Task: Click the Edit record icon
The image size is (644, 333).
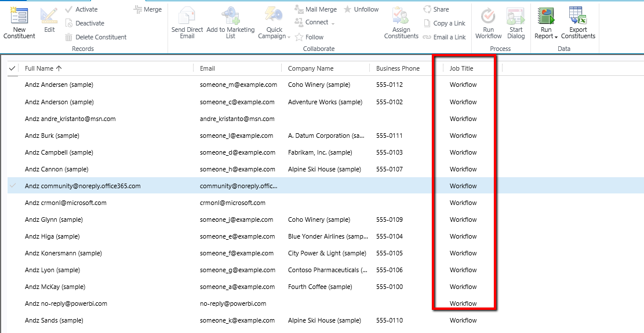Action: point(49,16)
